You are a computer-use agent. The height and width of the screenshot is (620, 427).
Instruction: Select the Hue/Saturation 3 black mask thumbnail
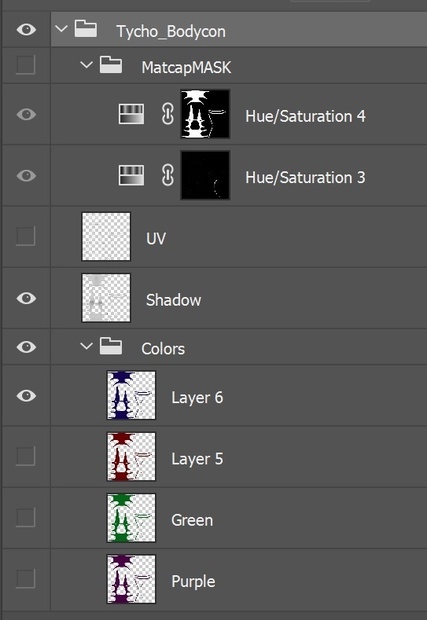click(205, 175)
